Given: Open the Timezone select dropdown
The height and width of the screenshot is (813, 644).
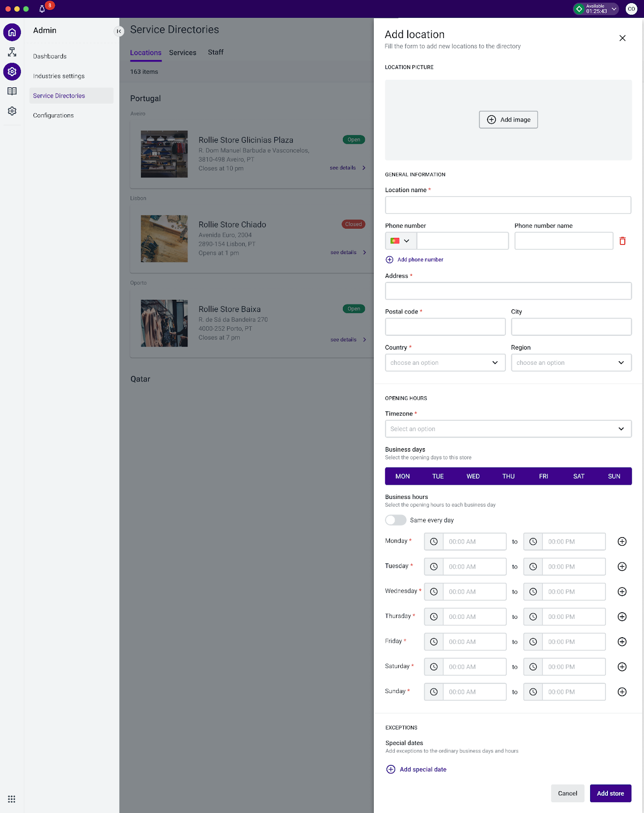Looking at the screenshot, I should [508, 429].
